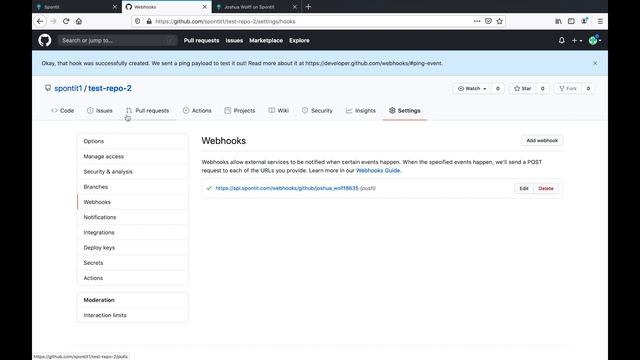Open the Projects tab
The image size is (640, 360).
[x=240, y=111]
